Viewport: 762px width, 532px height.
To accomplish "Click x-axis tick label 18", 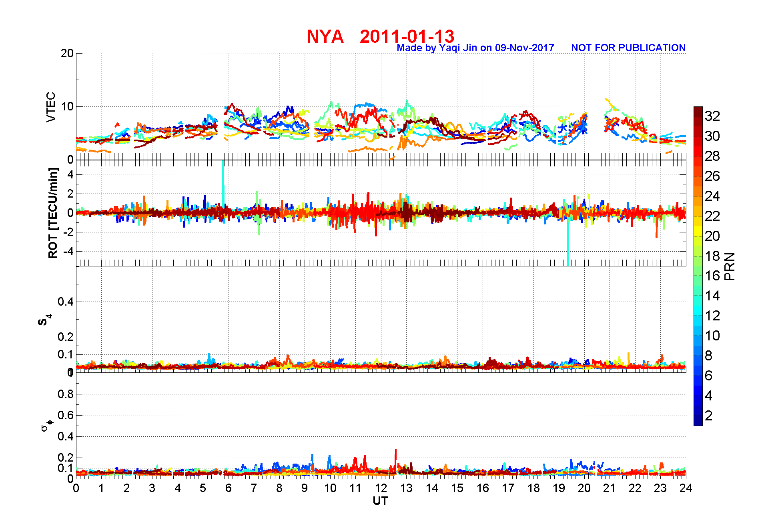I will (533, 488).
